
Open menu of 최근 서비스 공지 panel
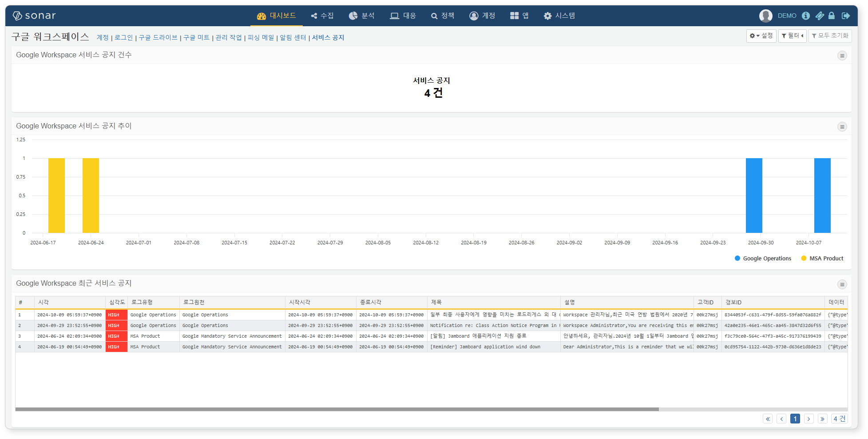(x=842, y=284)
